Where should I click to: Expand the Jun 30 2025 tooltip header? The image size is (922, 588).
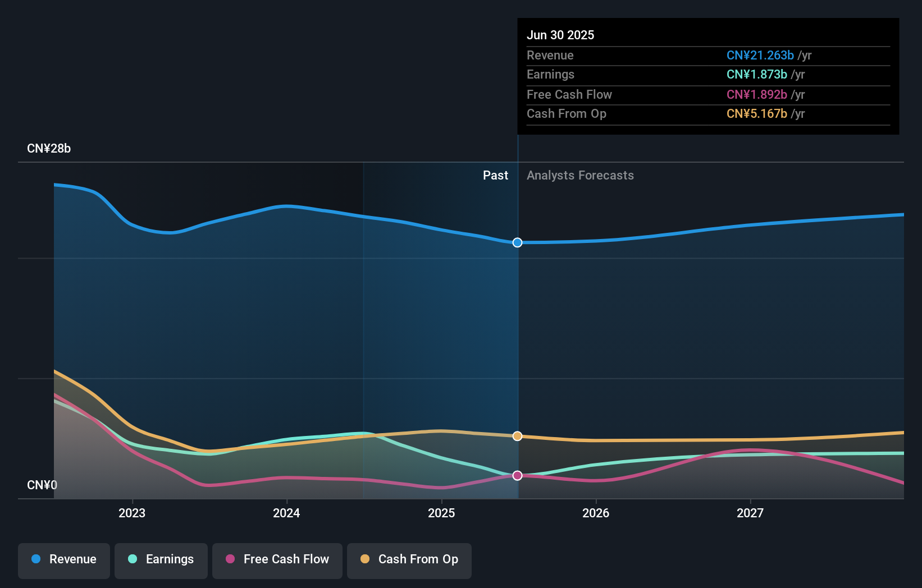(560, 35)
